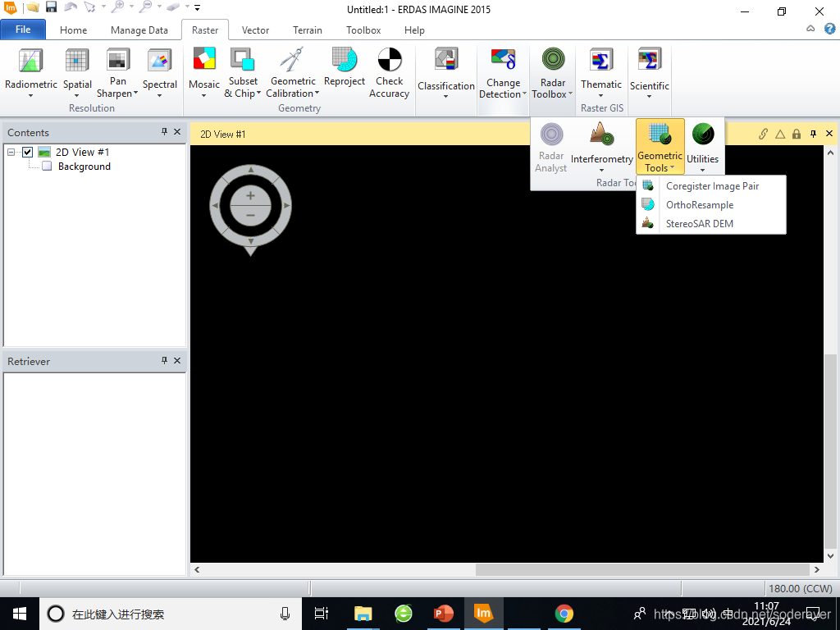The width and height of the screenshot is (840, 630).
Task: Open the radar Utilities icon
Action: [703, 135]
